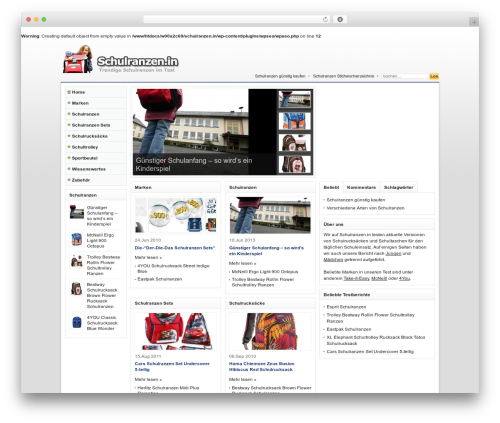Open 'Schulranzen günstig kaufen' in the Beliebt list
Image resolution: width=500 pixels, height=423 pixels.
tap(356, 200)
